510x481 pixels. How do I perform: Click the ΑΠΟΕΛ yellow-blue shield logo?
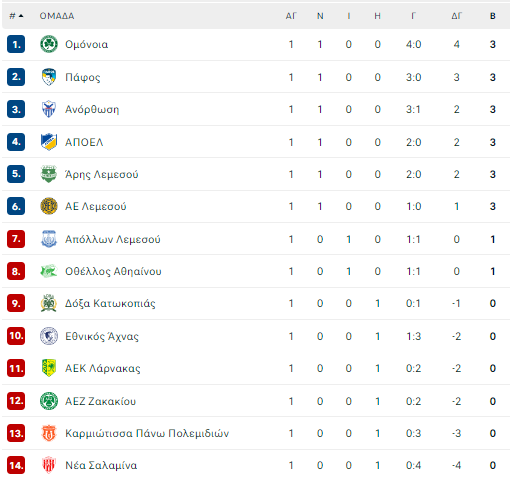click(49, 142)
